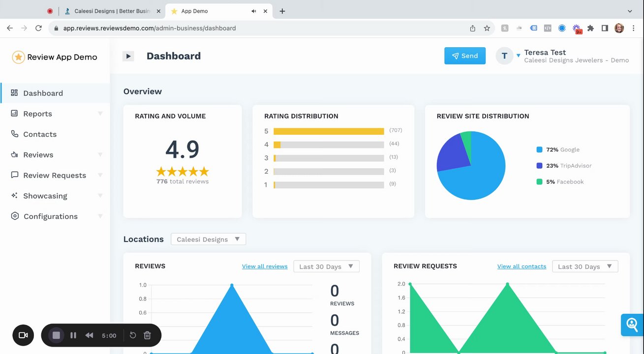Image resolution: width=644 pixels, height=354 pixels.
Task: Click the Configurations hexagon gear icon
Action: pyautogui.click(x=15, y=216)
